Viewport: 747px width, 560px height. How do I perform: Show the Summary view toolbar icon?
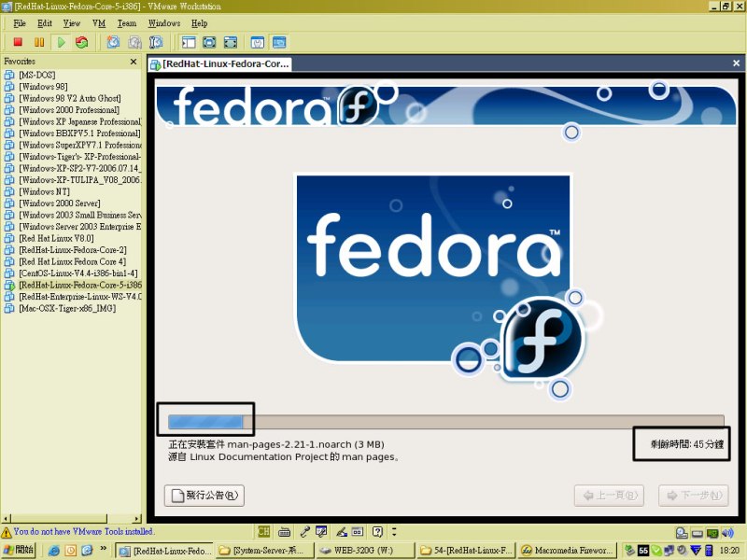pyautogui.click(x=258, y=42)
